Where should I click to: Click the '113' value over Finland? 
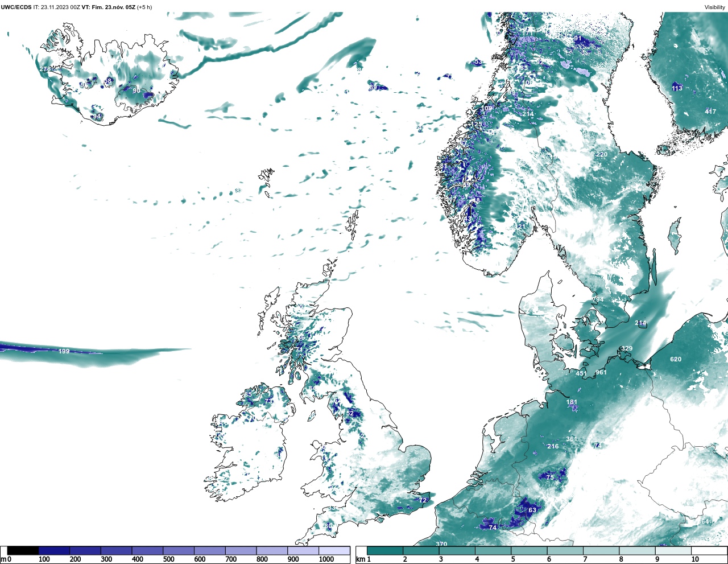pyautogui.click(x=677, y=89)
